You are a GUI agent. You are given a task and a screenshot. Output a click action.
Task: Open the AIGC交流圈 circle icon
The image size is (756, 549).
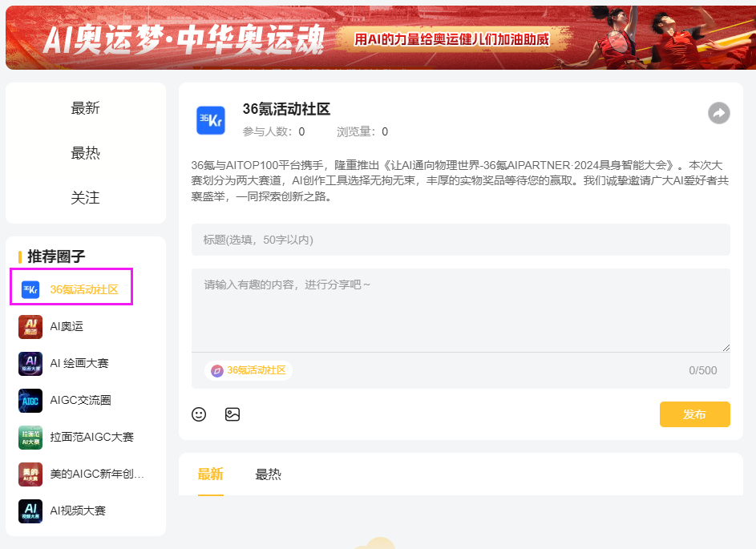pyautogui.click(x=30, y=400)
